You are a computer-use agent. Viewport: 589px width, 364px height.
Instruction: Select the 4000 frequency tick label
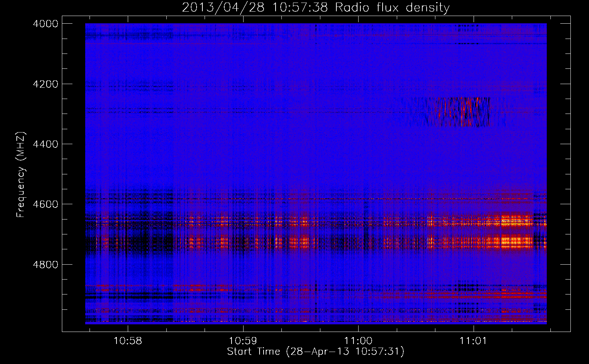(x=46, y=24)
